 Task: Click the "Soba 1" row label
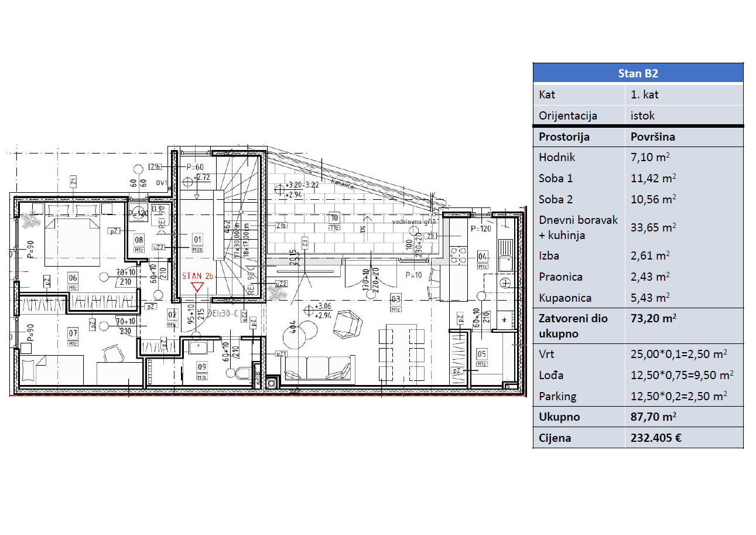point(556,178)
